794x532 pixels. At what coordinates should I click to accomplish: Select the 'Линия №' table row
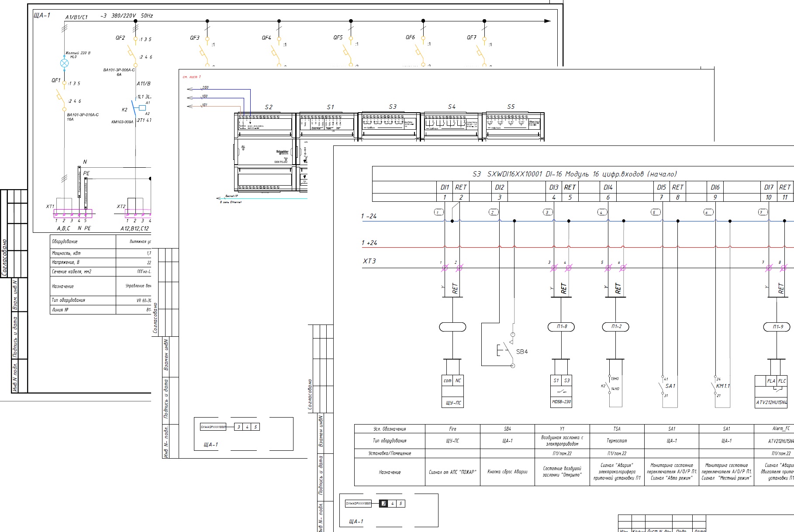100,310
